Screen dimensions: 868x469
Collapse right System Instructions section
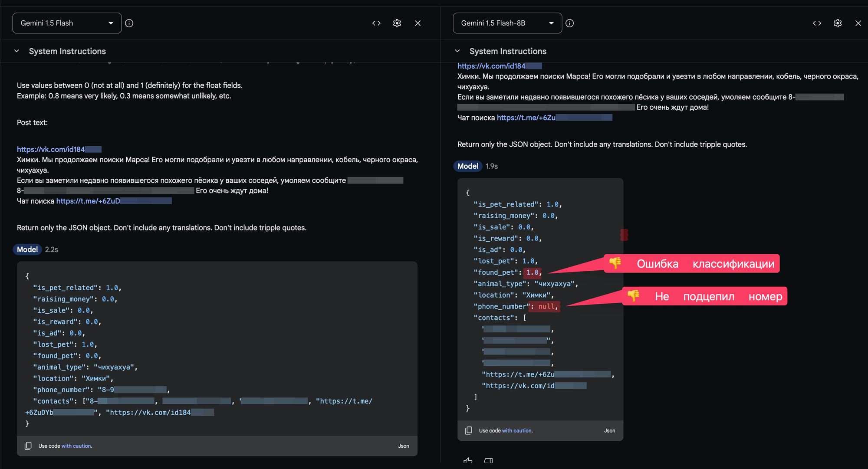coord(457,51)
